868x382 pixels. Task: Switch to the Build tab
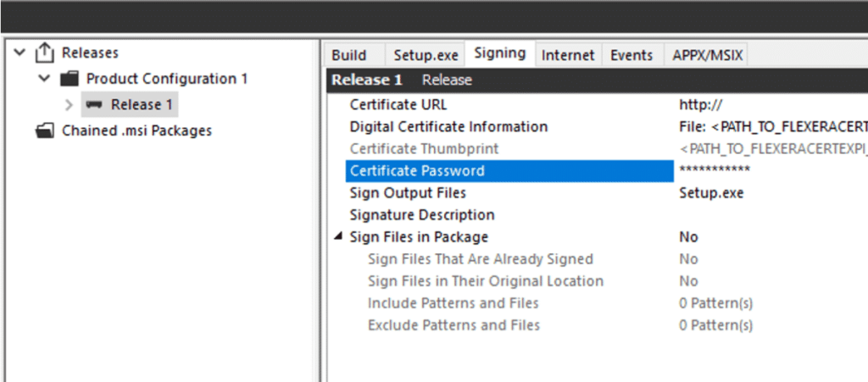348,55
